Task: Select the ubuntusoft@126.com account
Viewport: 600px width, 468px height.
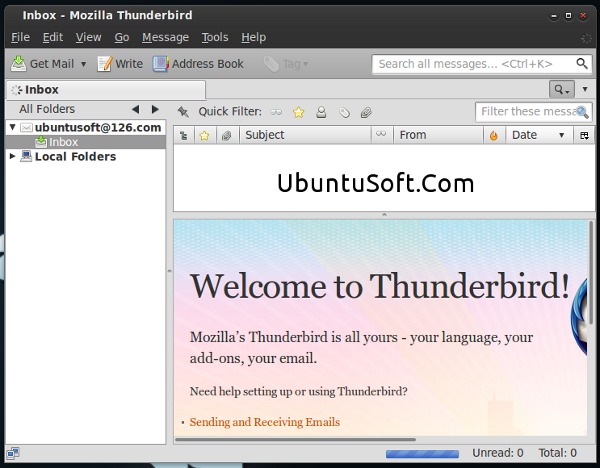Action: 98,127
